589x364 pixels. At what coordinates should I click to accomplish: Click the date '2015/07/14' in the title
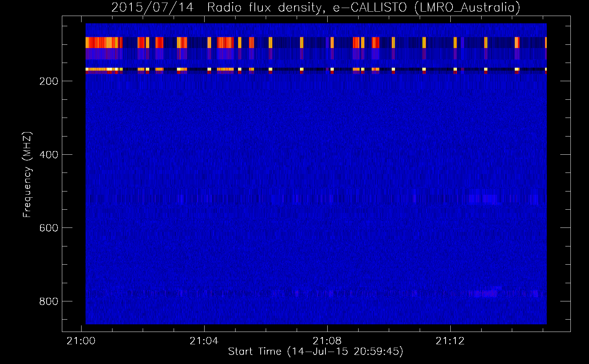click(152, 7)
